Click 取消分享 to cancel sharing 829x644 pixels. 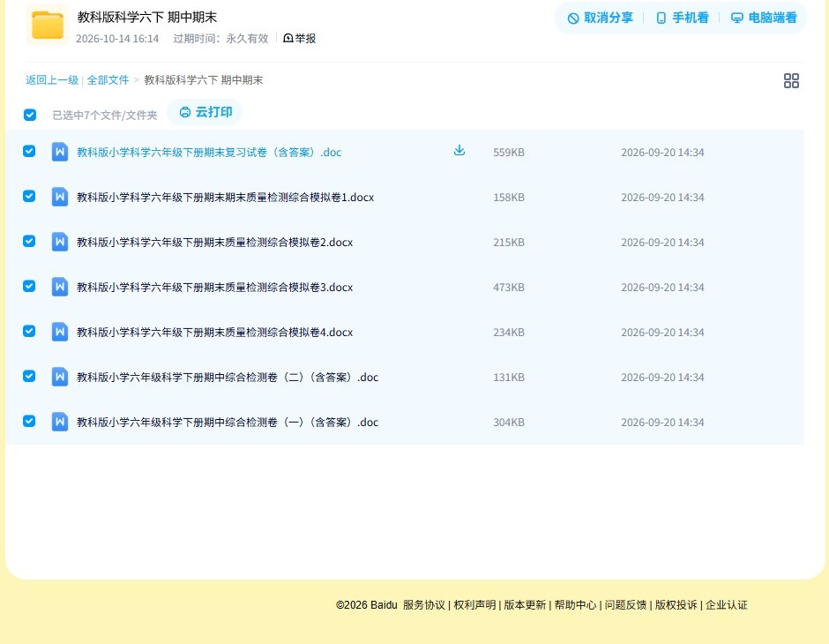tap(600, 18)
